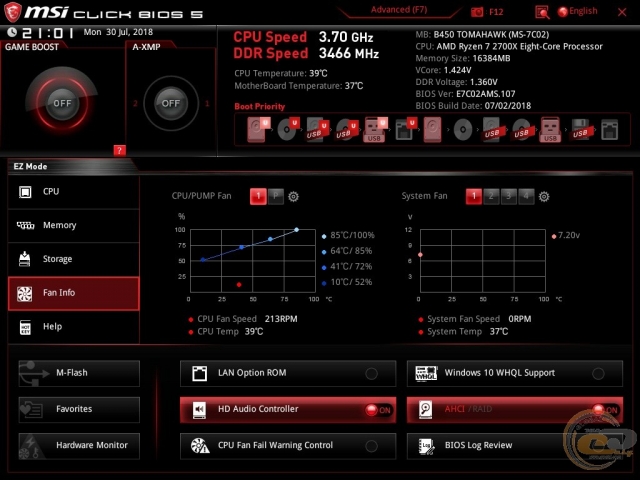The width and height of the screenshot is (640, 480).
Task: Select the UEFI network boot device icon
Action: (405, 129)
